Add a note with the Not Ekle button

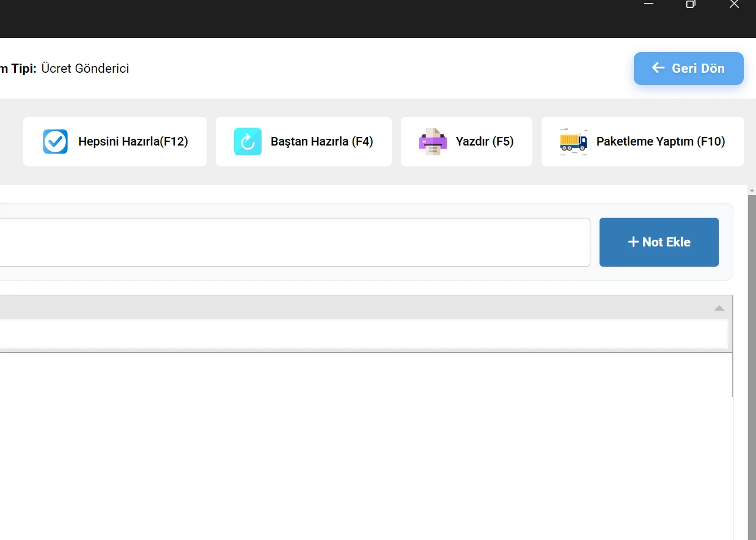point(658,242)
